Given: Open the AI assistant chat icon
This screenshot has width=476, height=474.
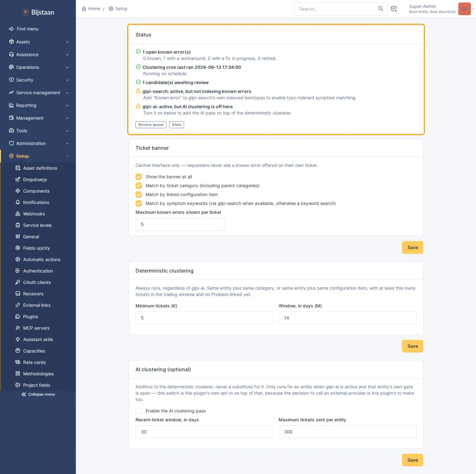Looking at the screenshot, I should (394, 9).
